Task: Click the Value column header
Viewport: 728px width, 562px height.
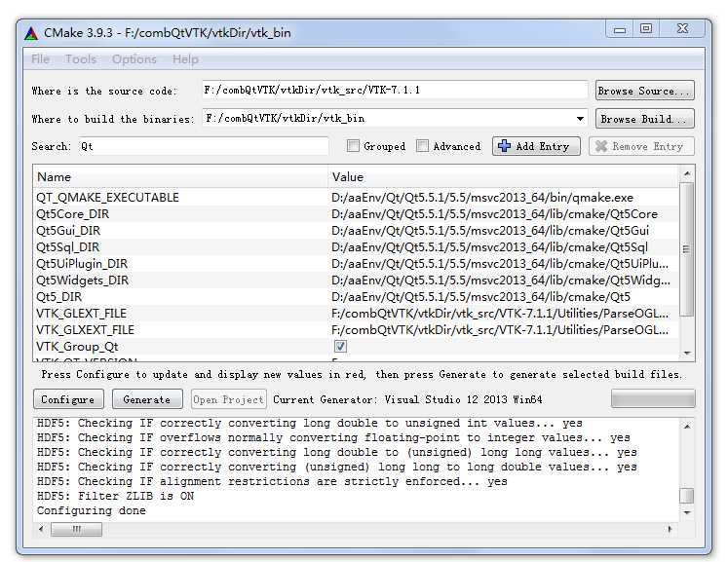Action: (x=503, y=177)
